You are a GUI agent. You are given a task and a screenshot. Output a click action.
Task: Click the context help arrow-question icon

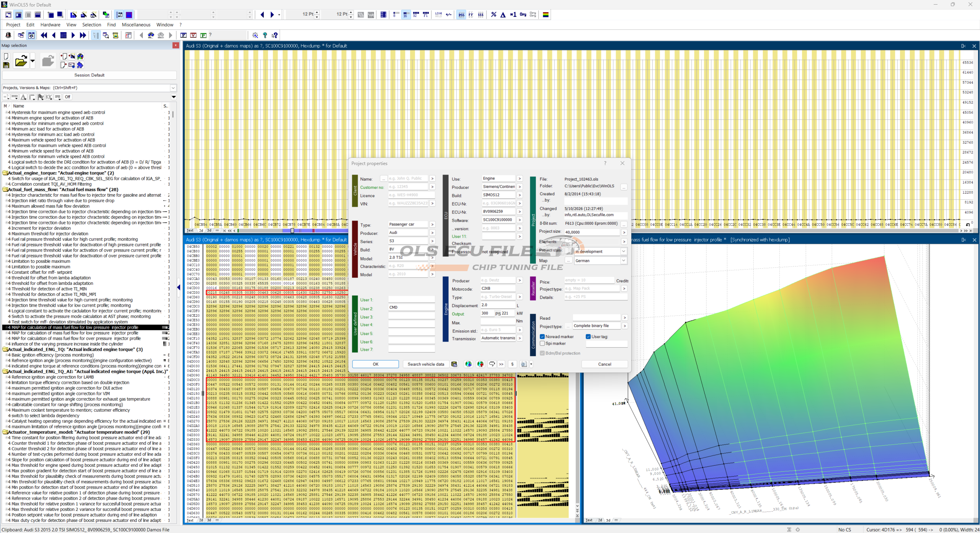pos(274,35)
